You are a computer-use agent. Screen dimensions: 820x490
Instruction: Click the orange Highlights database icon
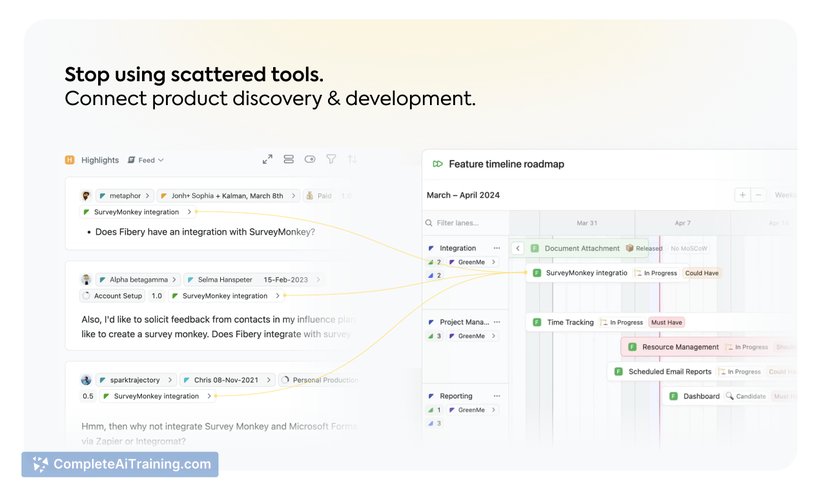[70, 160]
